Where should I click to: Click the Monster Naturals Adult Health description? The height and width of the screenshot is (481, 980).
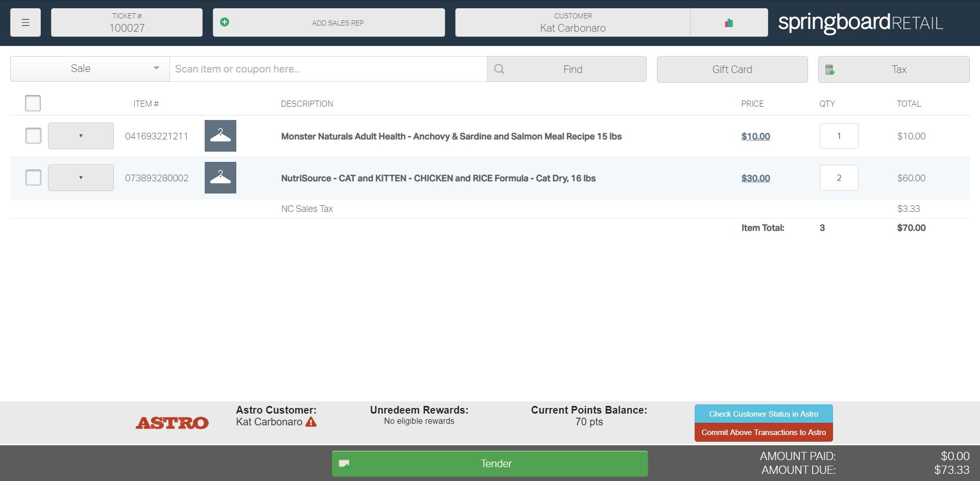click(451, 136)
